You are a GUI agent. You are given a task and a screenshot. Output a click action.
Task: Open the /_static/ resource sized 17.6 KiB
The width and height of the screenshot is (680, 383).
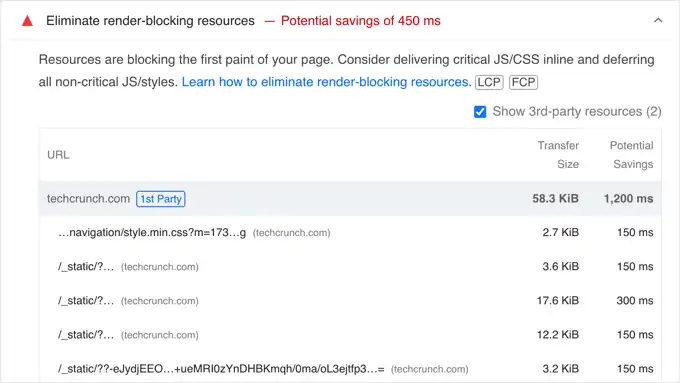coord(86,301)
